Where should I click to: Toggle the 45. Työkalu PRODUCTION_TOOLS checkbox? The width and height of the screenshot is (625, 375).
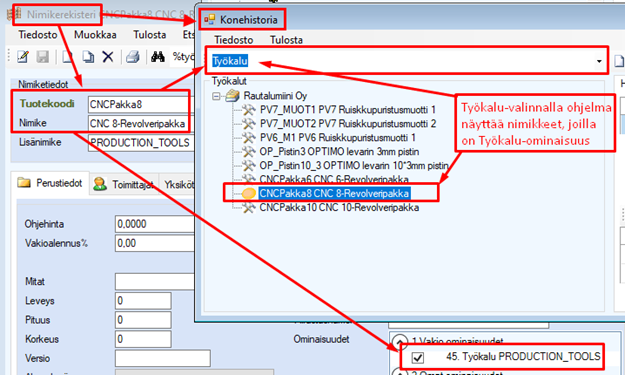click(417, 357)
